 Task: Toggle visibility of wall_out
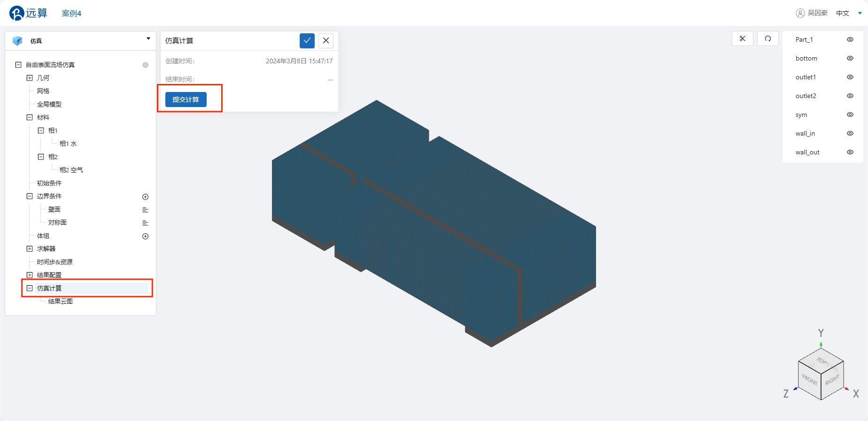point(850,152)
